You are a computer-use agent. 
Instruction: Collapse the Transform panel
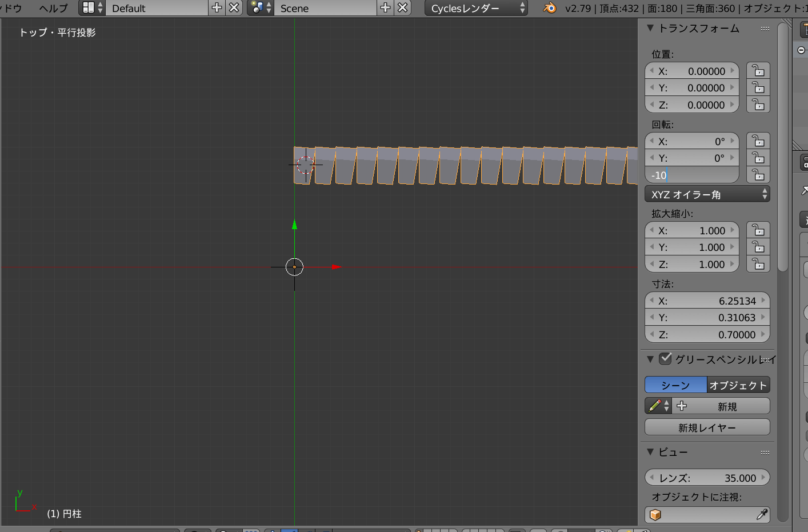650,28
